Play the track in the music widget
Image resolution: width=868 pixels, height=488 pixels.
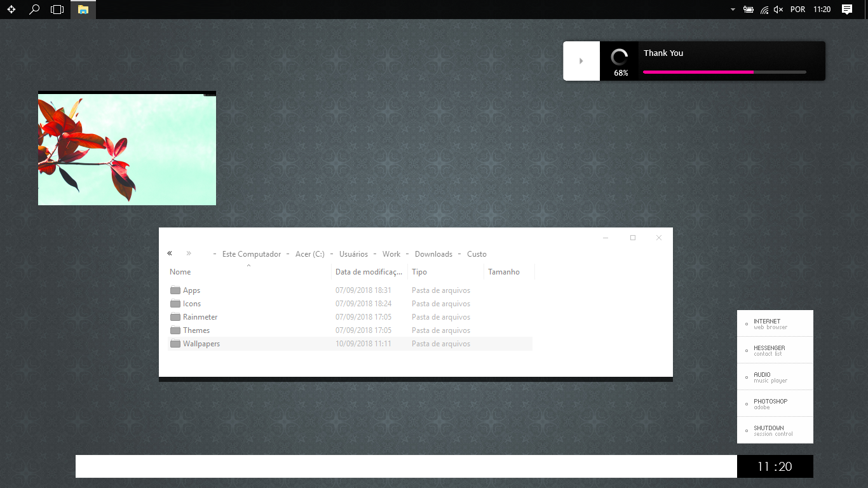tap(581, 61)
